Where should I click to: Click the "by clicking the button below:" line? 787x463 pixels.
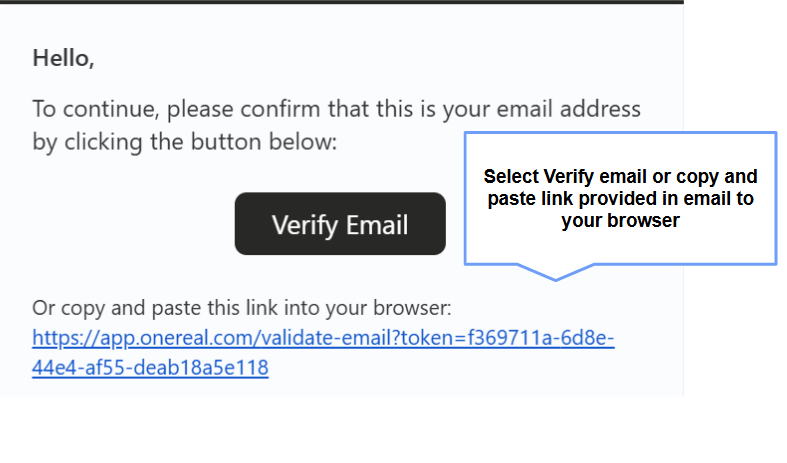[185, 142]
